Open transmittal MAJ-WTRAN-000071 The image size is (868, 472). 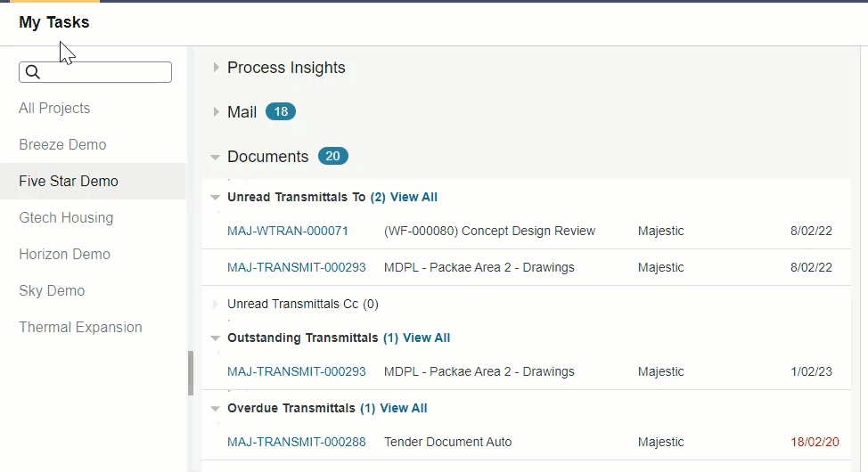(x=288, y=231)
